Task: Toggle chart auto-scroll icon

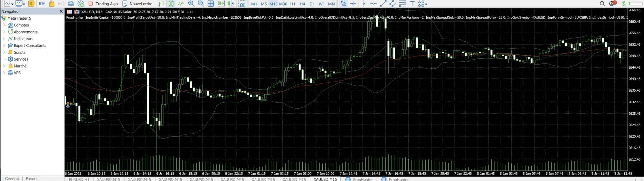Action: pyautogui.click(x=221, y=4)
